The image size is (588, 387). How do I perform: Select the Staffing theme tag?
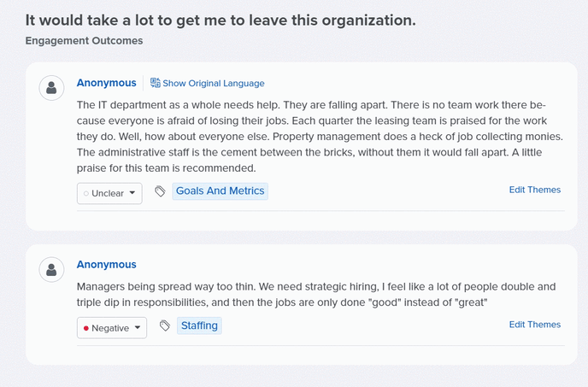pyautogui.click(x=199, y=325)
